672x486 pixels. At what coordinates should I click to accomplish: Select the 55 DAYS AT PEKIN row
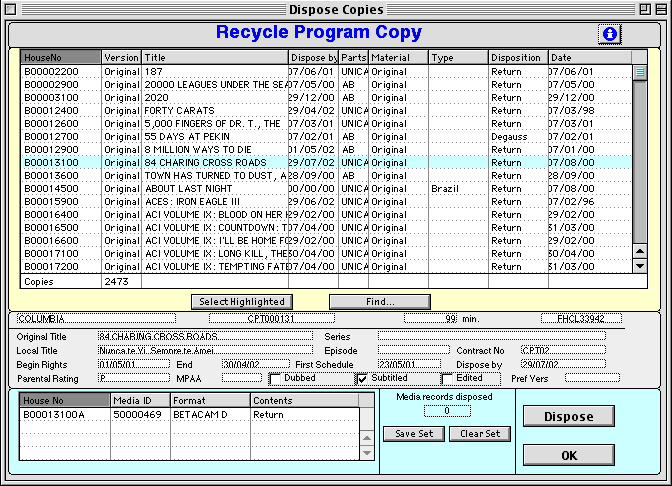click(x=326, y=137)
